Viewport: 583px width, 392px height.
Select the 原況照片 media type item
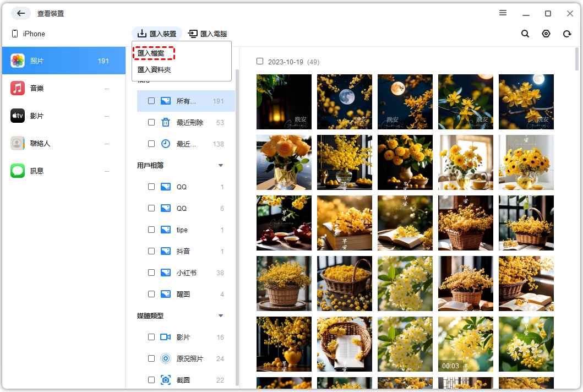(189, 358)
